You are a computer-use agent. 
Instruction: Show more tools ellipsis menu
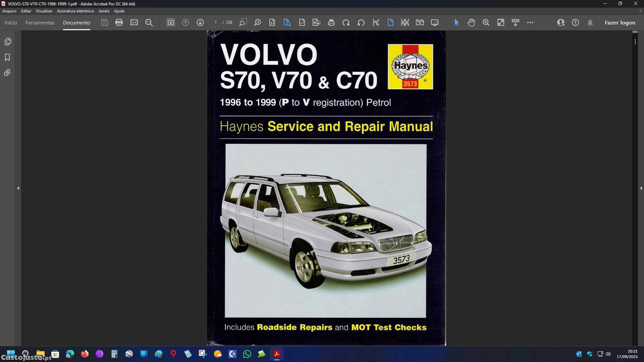pos(530,23)
